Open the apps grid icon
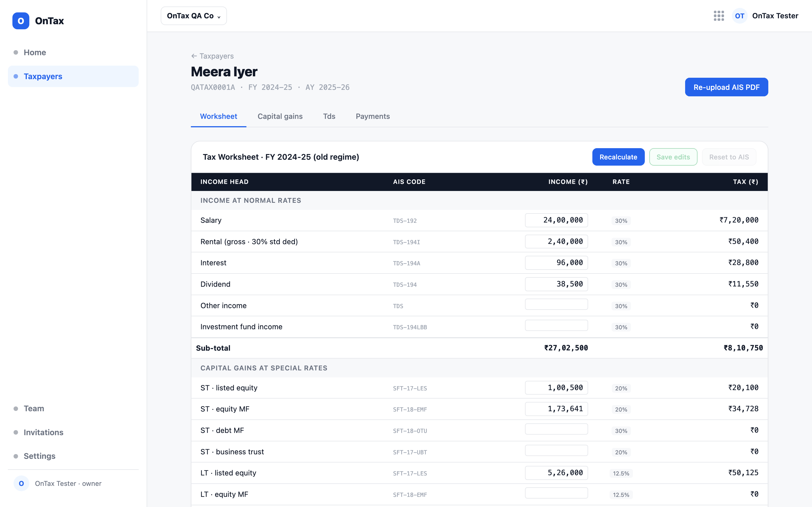 tap(719, 16)
